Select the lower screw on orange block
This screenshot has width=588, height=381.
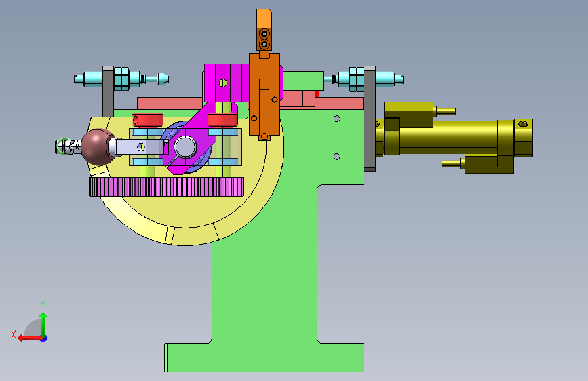264,45
